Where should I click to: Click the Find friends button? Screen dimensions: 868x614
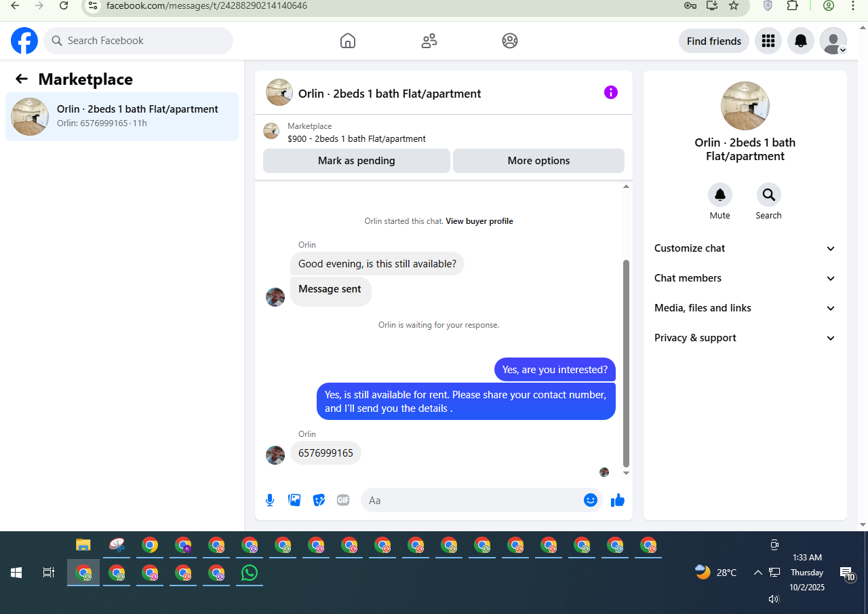[x=714, y=41]
